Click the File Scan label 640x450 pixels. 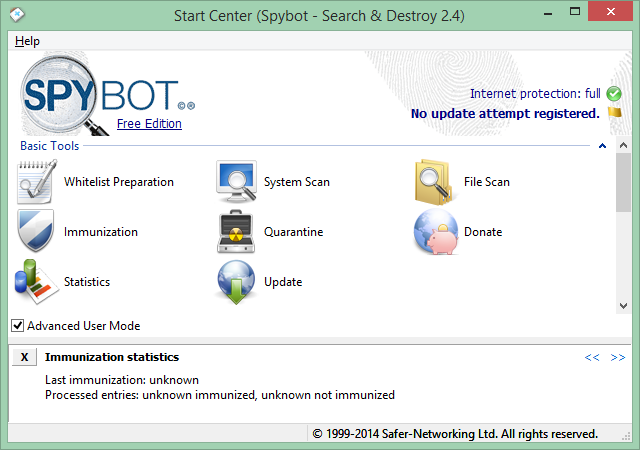tap(487, 182)
